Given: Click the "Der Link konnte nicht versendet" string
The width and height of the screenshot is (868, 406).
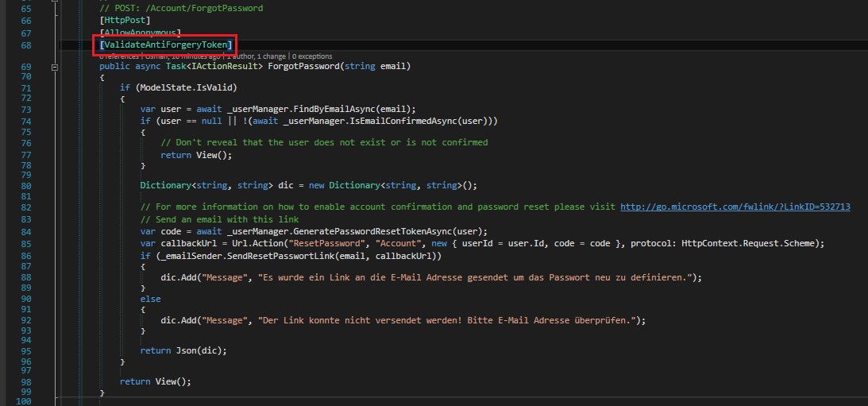Looking at the screenshot, I should (447, 320).
